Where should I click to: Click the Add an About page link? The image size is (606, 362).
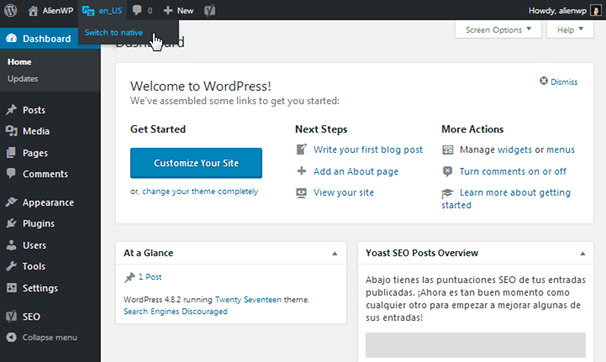(x=356, y=172)
